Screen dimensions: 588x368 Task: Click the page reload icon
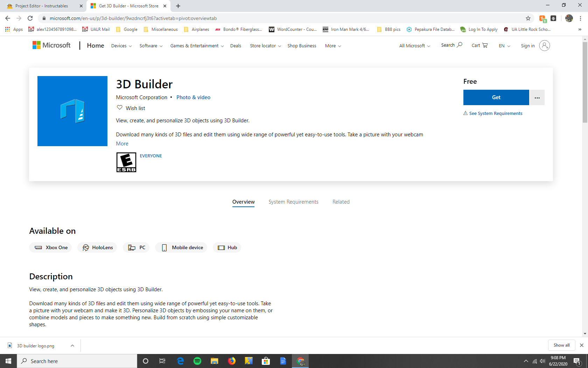tap(30, 18)
